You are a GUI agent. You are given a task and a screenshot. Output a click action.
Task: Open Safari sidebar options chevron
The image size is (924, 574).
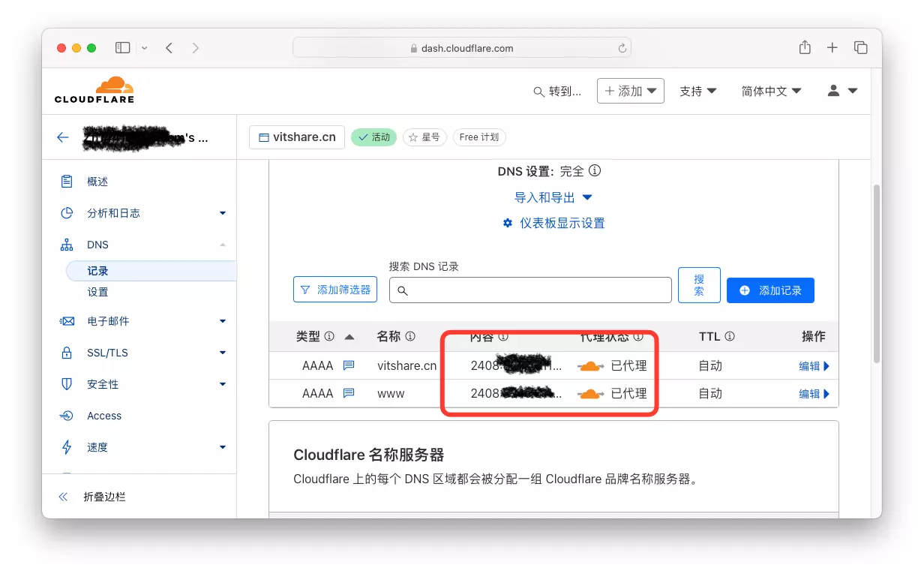(x=144, y=48)
